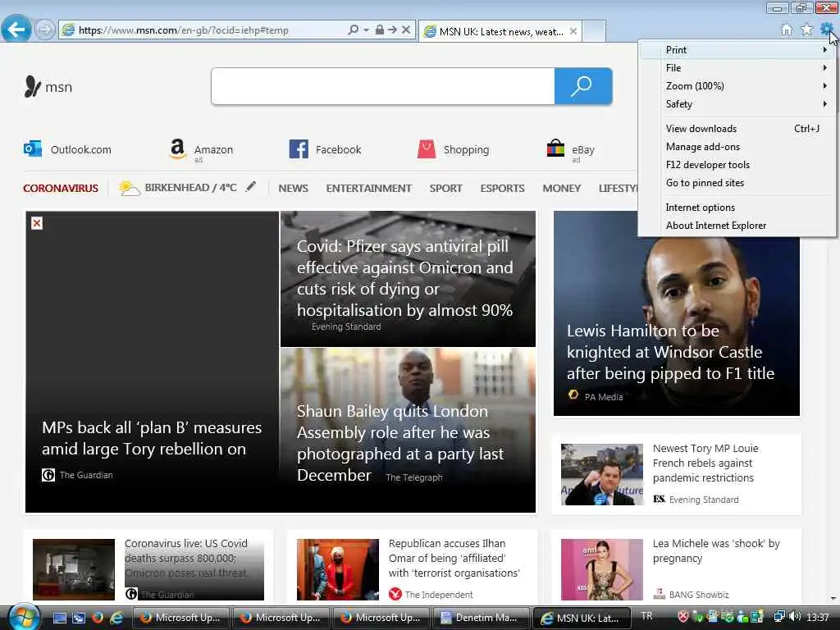The image size is (840, 630).
Task: Click the Birkenhead weather icon
Action: tap(129, 188)
